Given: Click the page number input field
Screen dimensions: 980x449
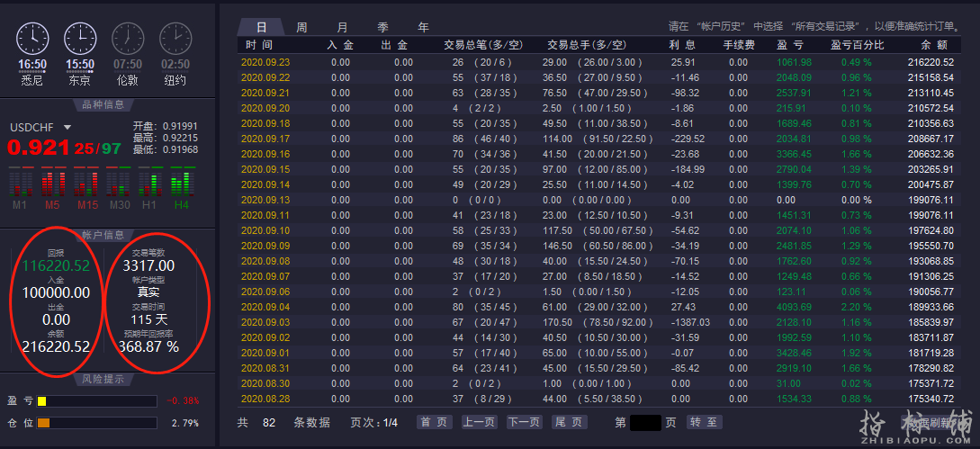Looking at the screenshot, I should (645, 422).
